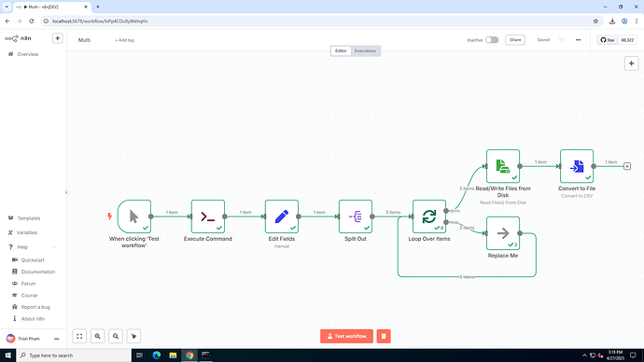
Task: Click the Replace Me arrow node
Action: click(503, 233)
